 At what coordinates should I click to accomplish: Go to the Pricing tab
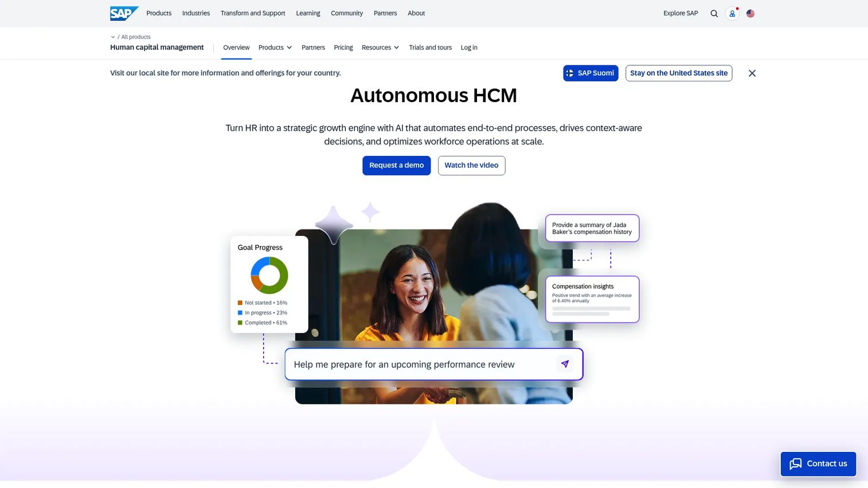343,48
